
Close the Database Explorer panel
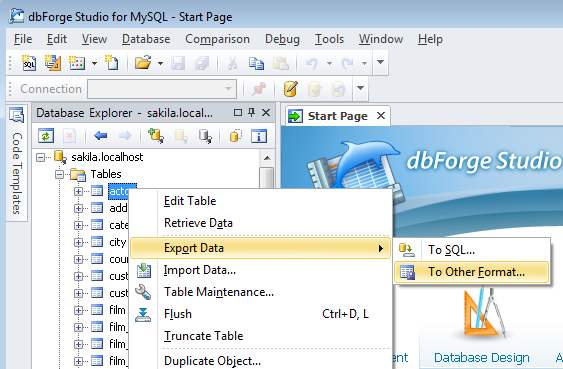pyautogui.click(x=266, y=112)
